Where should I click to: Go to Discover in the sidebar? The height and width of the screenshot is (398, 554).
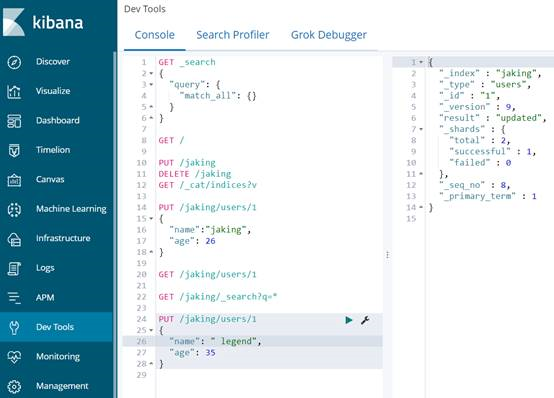click(53, 62)
